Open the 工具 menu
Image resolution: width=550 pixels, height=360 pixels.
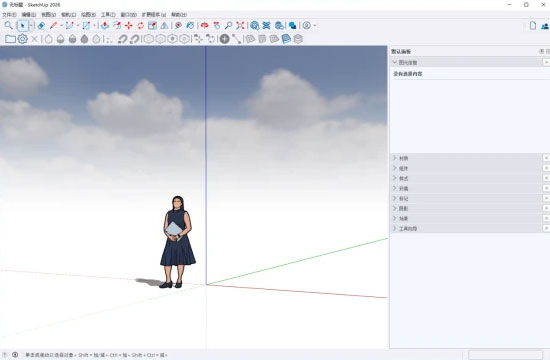[x=108, y=15]
